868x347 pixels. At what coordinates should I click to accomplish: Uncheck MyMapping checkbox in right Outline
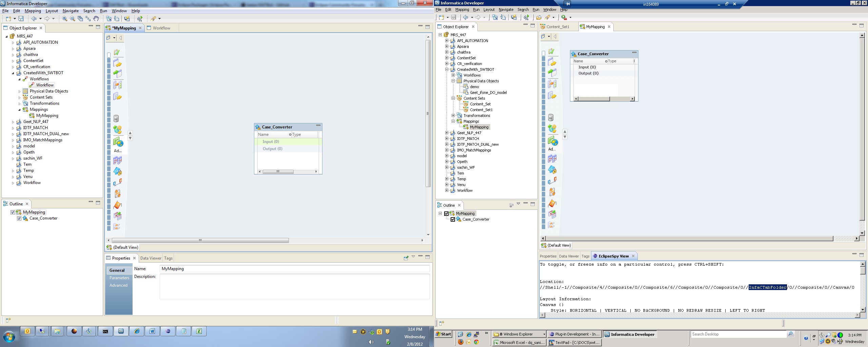pyautogui.click(x=446, y=213)
